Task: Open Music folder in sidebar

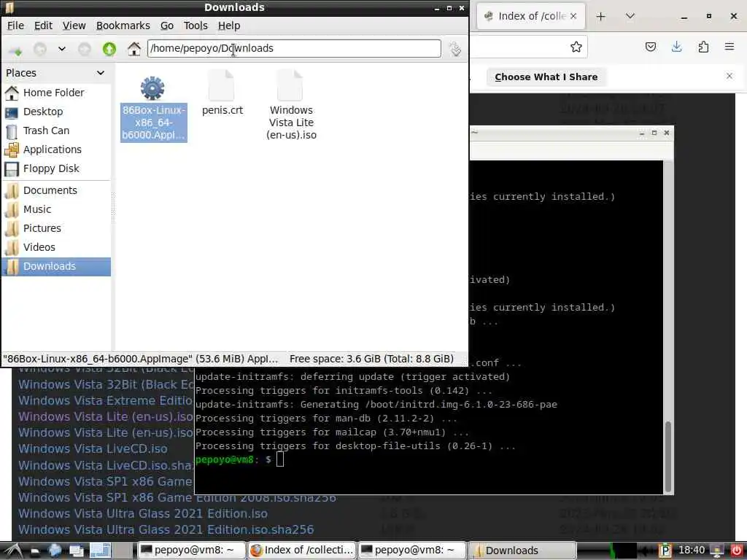Action: coord(56,209)
